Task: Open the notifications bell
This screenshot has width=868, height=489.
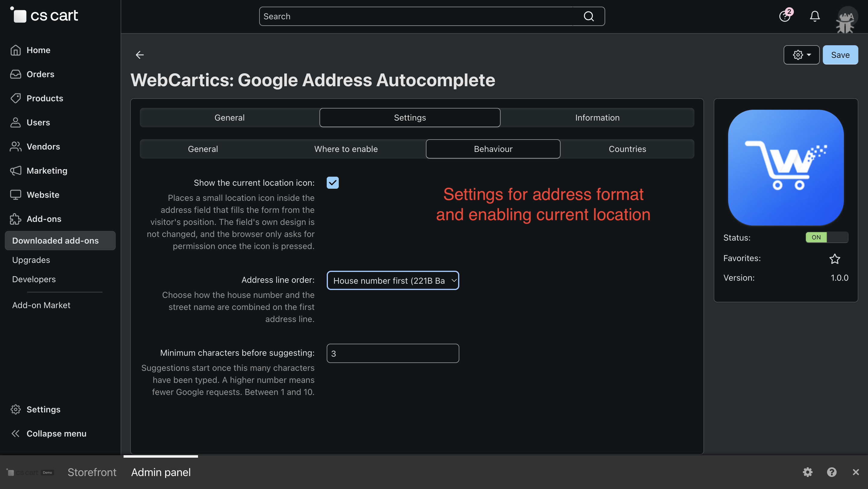Action: point(815,16)
